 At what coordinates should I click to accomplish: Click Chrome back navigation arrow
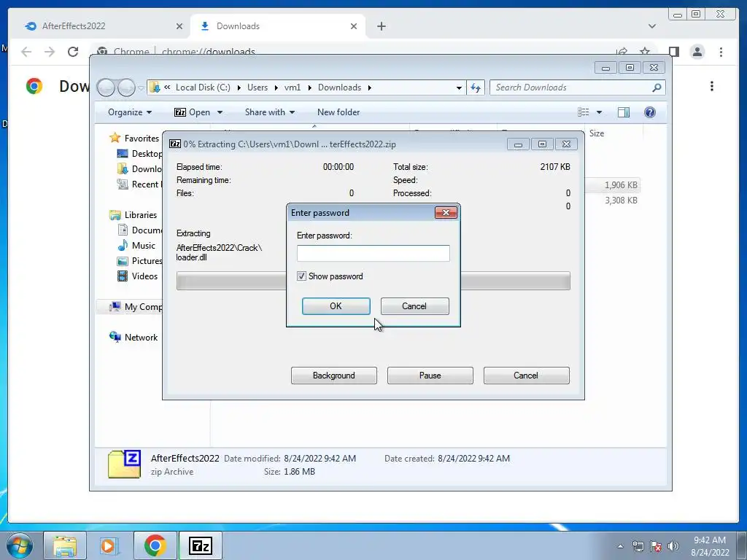(26, 52)
